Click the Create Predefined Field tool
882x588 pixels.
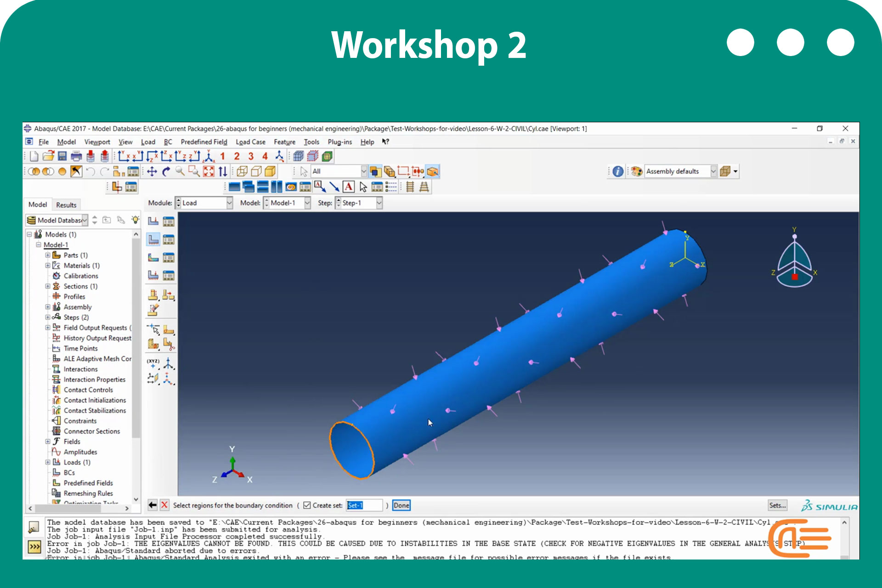coord(153,257)
